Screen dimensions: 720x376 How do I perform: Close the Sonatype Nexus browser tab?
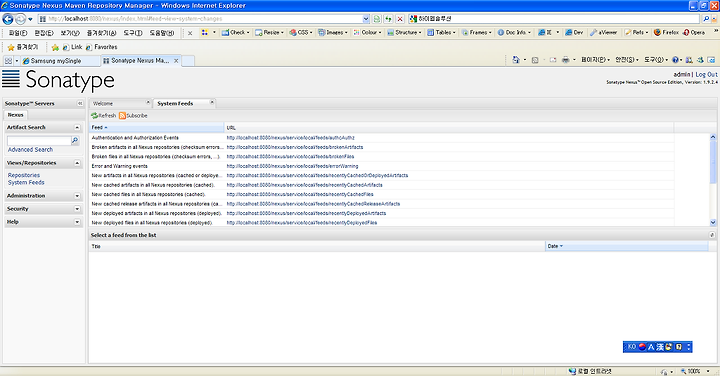click(x=176, y=61)
